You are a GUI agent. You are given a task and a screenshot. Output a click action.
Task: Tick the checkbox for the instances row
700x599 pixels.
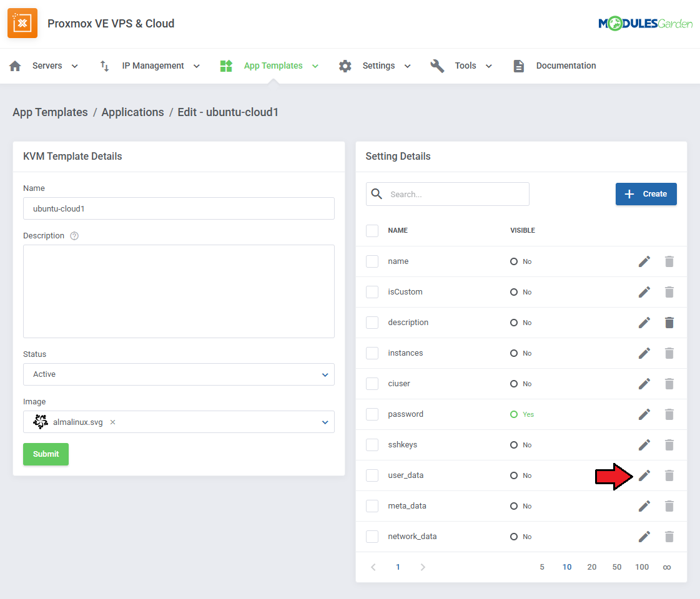372,353
